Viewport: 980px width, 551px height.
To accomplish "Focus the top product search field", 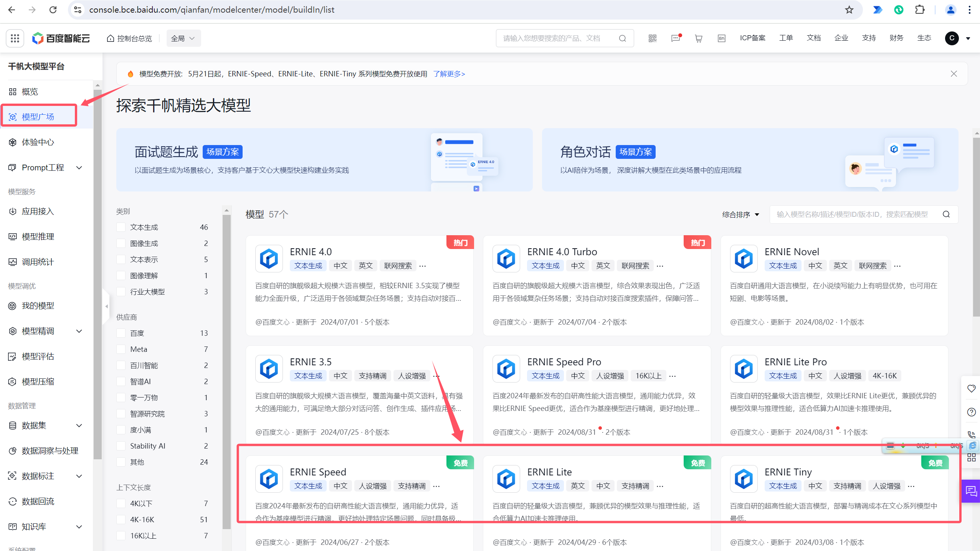I will 556,38.
